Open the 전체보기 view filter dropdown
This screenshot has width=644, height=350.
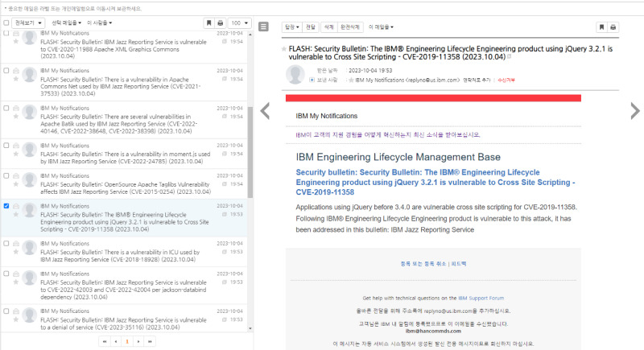click(28, 23)
